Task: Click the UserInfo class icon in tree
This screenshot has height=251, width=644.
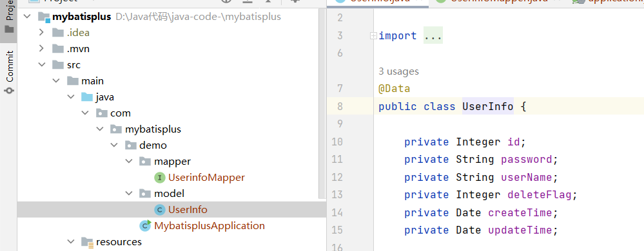Action: point(159,210)
